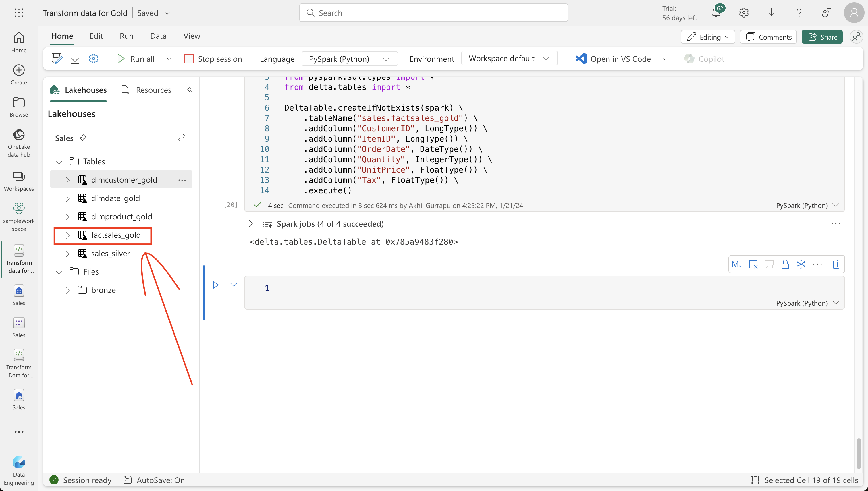Expand the factsales_gold table
The image size is (868, 491).
click(67, 235)
